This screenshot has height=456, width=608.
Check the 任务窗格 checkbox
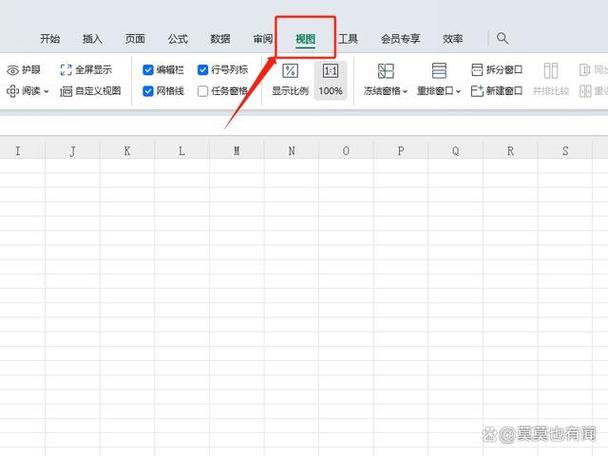(x=203, y=91)
